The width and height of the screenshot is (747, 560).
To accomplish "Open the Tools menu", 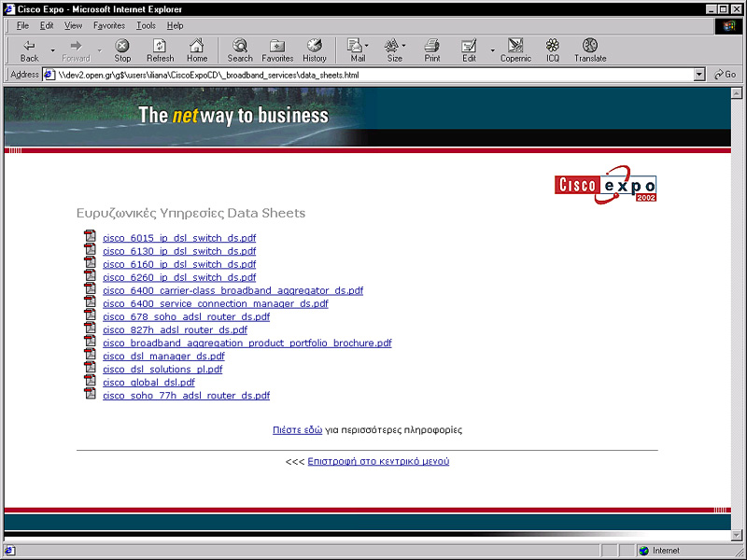I will pyautogui.click(x=146, y=26).
